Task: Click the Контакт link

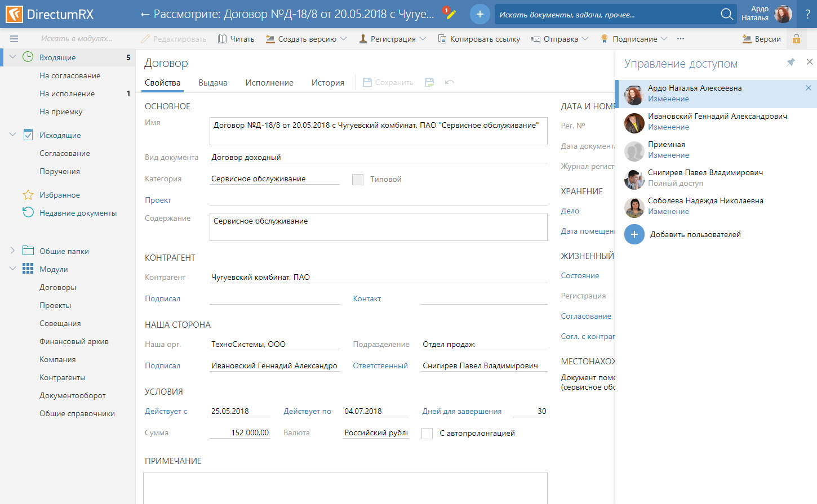Action: 367,298
